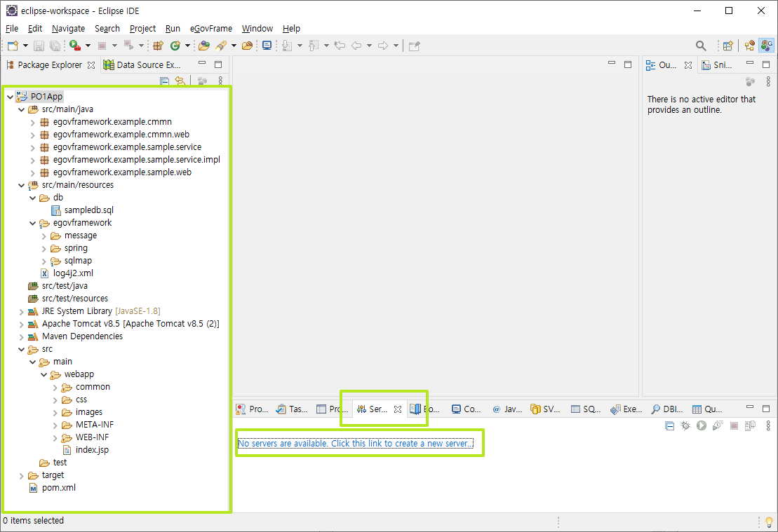Screen dimensions: 778x532
Task: Click the magnifier Quick Access search icon
Action: pyautogui.click(x=701, y=46)
